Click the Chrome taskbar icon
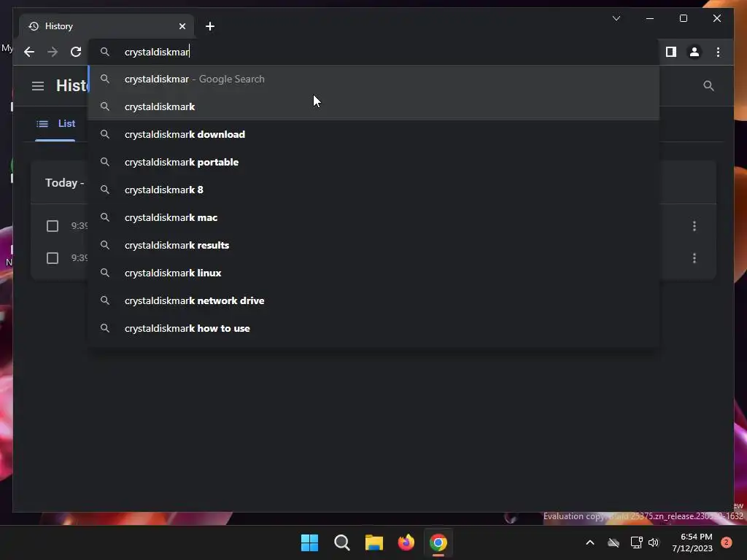Image resolution: width=747 pixels, height=560 pixels. coord(438,542)
